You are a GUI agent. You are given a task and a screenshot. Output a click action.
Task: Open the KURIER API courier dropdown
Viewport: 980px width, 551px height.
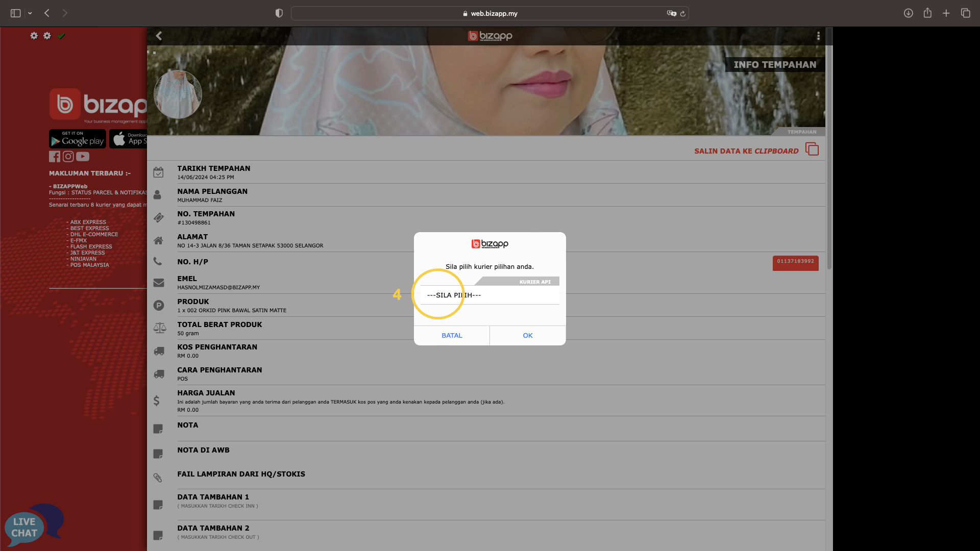pyautogui.click(x=489, y=295)
